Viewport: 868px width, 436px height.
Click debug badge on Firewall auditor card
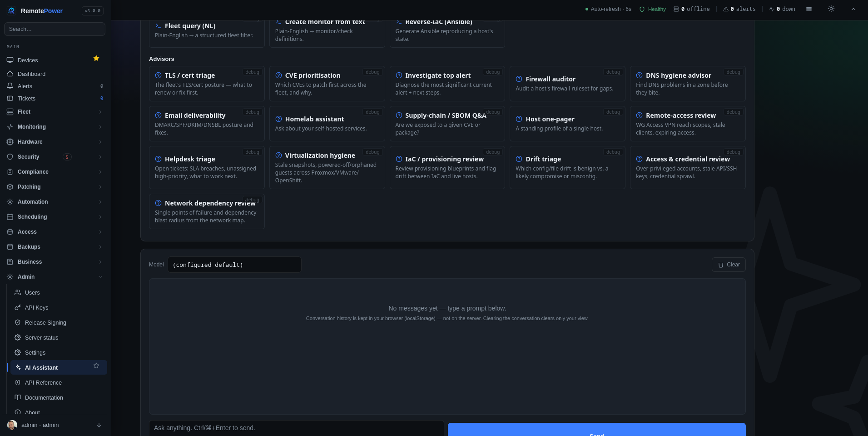pyautogui.click(x=613, y=72)
